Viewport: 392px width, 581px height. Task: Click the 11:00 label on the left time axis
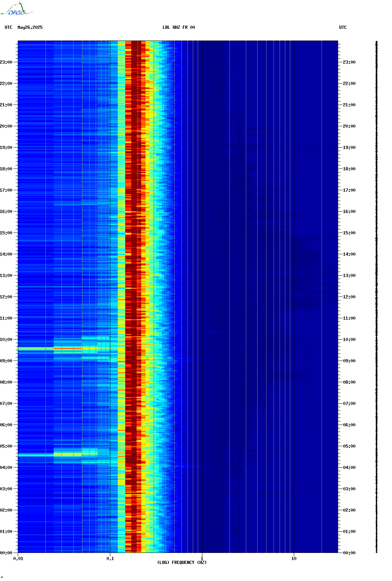[6, 318]
